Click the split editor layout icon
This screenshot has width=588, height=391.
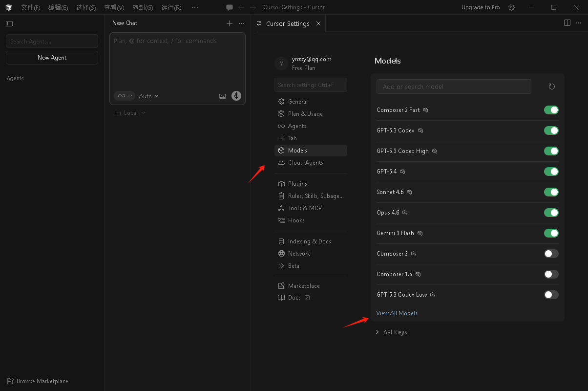click(x=567, y=23)
